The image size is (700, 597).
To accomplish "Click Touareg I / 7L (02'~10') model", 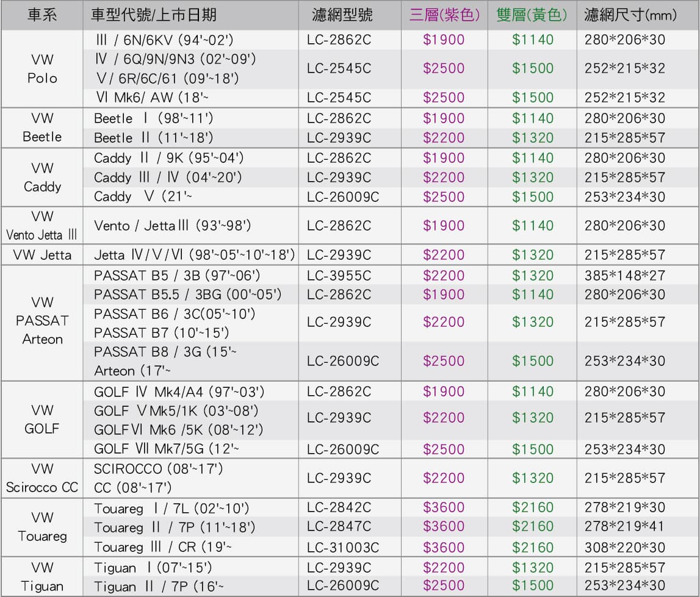I will tap(171, 509).
